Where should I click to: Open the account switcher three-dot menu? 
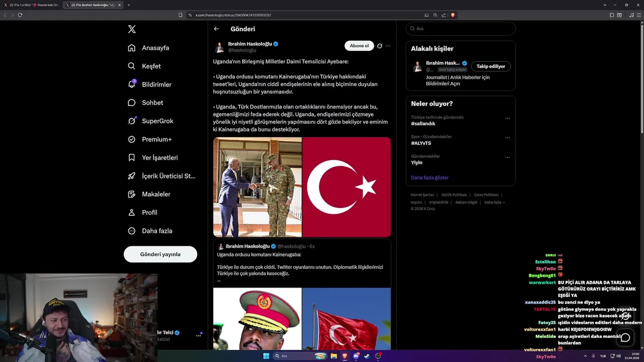click(x=198, y=335)
